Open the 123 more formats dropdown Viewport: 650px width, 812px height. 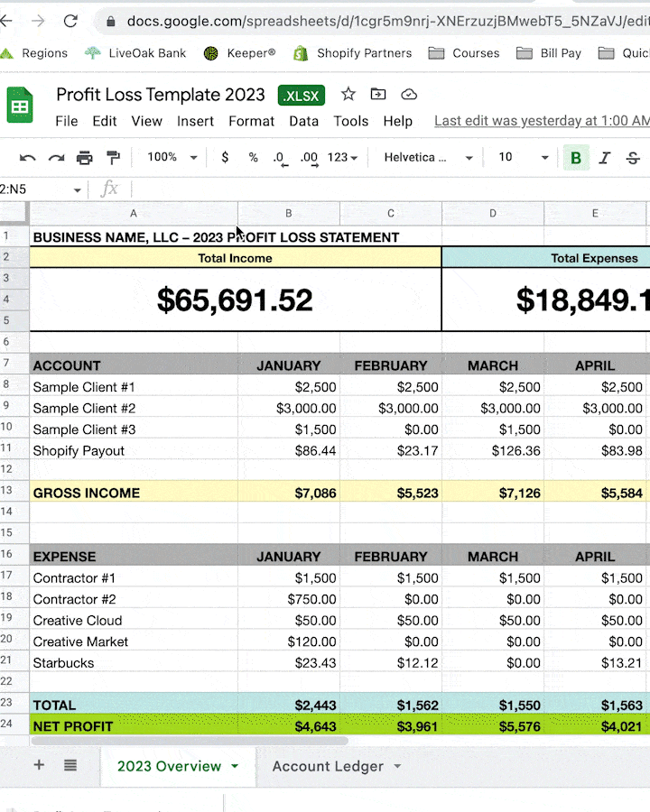[x=342, y=157]
